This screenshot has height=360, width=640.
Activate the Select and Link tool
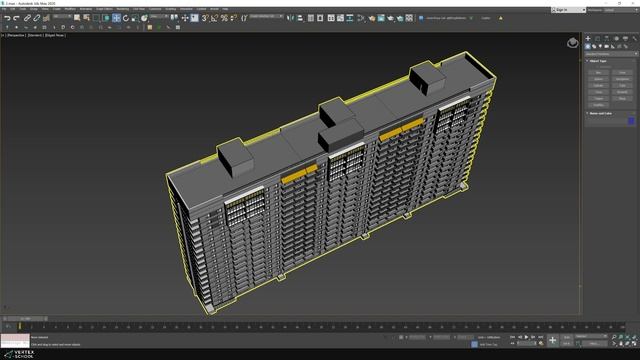(27, 18)
